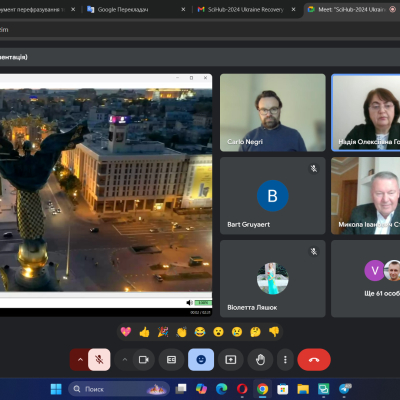Click the present screen button
The height and width of the screenshot is (400, 400).
pyautogui.click(x=231, y=360)
